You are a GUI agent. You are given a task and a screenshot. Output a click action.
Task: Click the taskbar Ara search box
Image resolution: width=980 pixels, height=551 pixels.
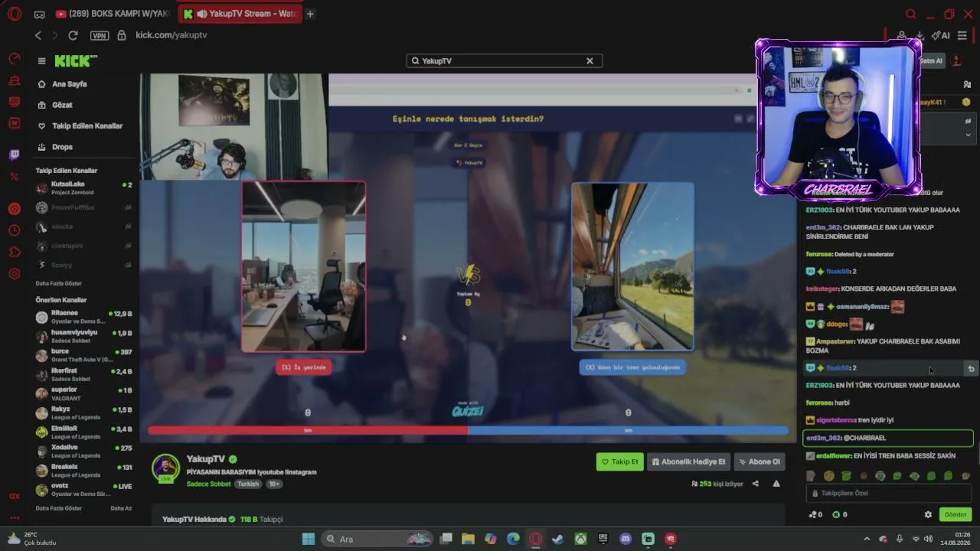(376, 539)
